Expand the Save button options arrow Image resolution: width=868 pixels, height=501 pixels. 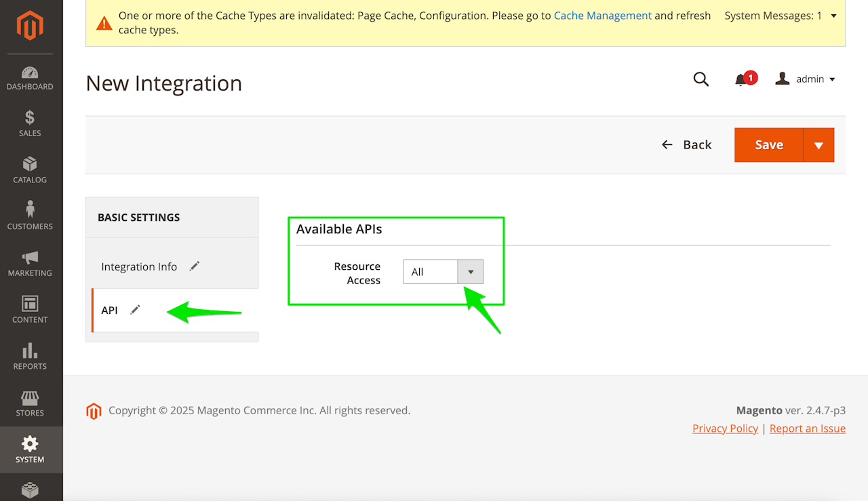coord(818,145)
